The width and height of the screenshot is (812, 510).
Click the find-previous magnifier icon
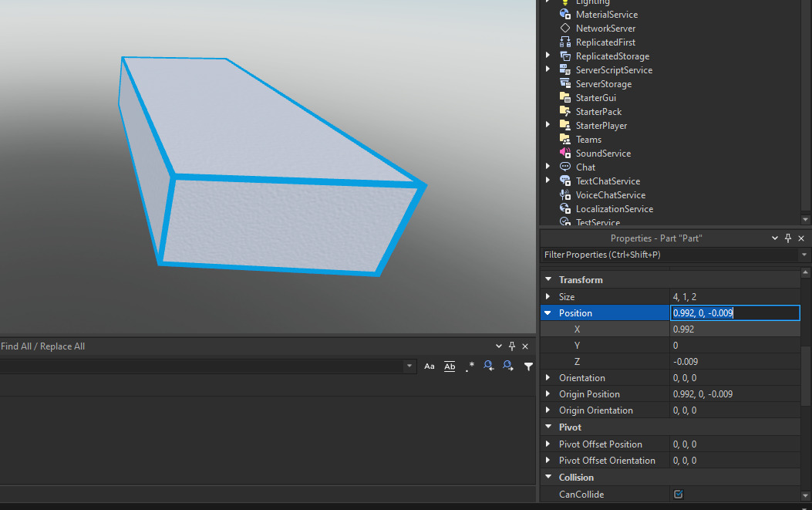489,366
